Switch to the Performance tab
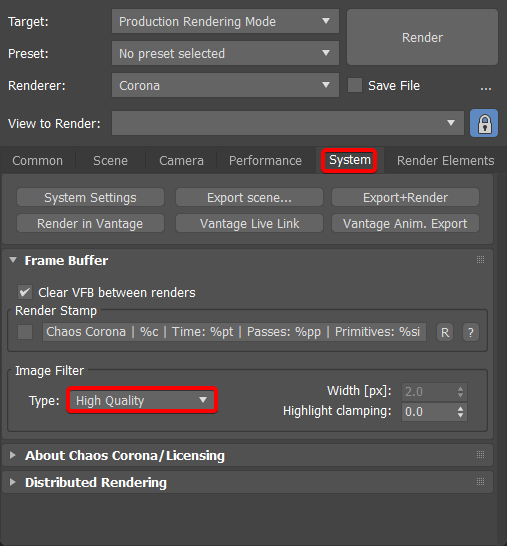Screen dimensions: 507x546 click(265, 161)
